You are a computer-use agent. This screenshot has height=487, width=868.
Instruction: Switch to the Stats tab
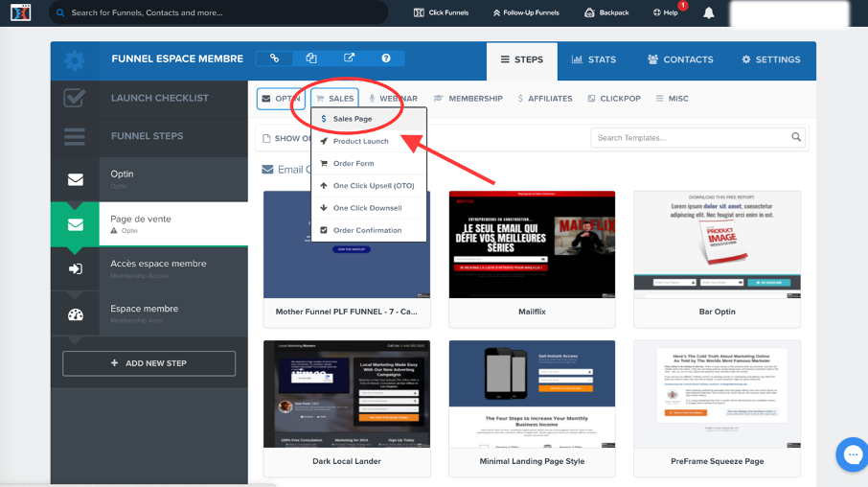click(594, 59)
